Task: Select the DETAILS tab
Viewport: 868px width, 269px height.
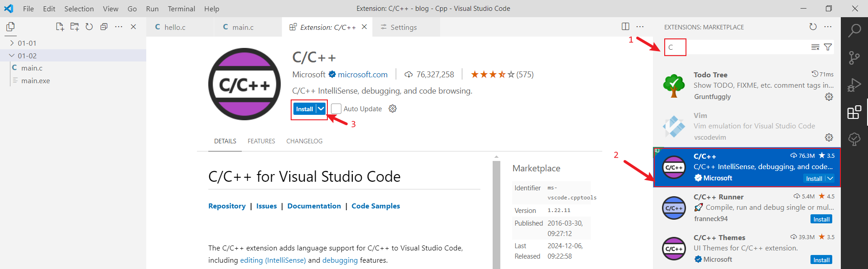Action: click(225, 141)
